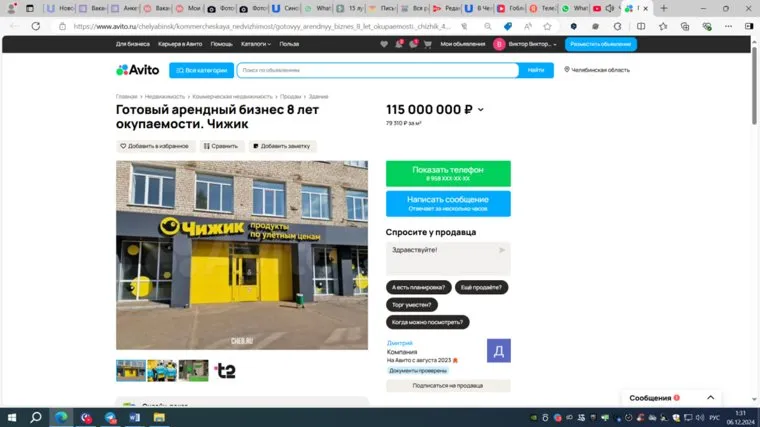Click the browser refresh button

[x=36, y=26]
